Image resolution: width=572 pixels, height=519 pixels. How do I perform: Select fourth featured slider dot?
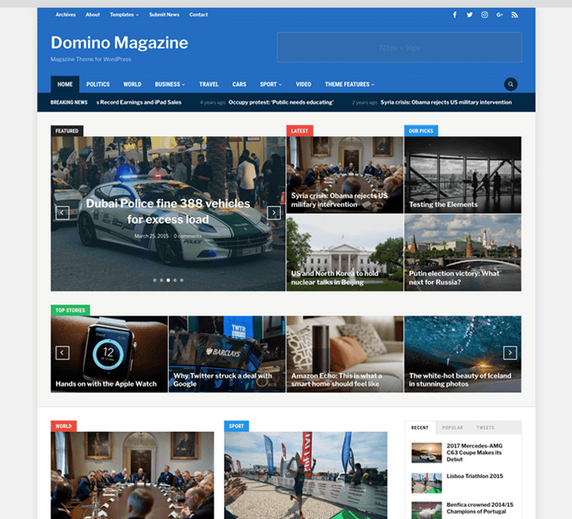click(175, 280)
